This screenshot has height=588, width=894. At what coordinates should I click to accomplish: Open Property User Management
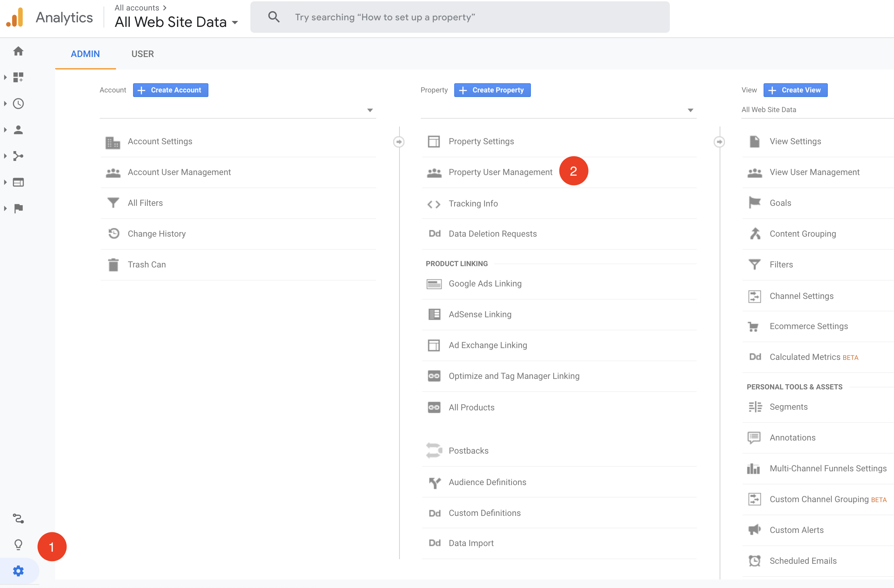click(500, 172)
